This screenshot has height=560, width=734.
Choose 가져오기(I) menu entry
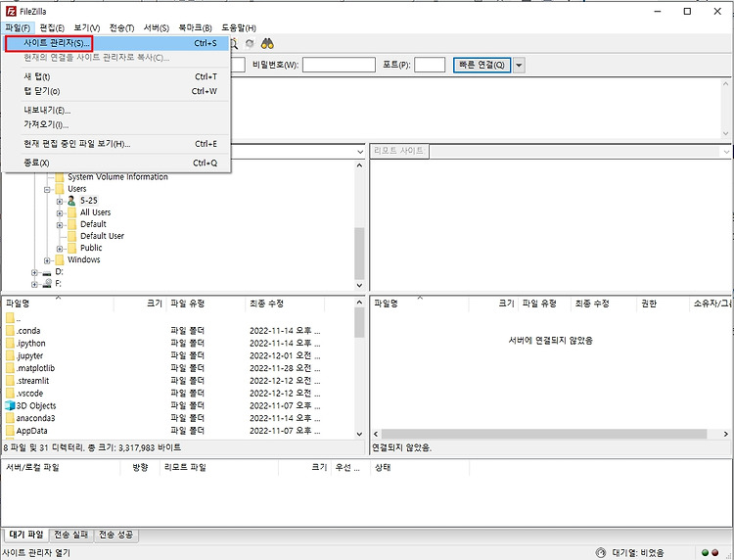116,124
